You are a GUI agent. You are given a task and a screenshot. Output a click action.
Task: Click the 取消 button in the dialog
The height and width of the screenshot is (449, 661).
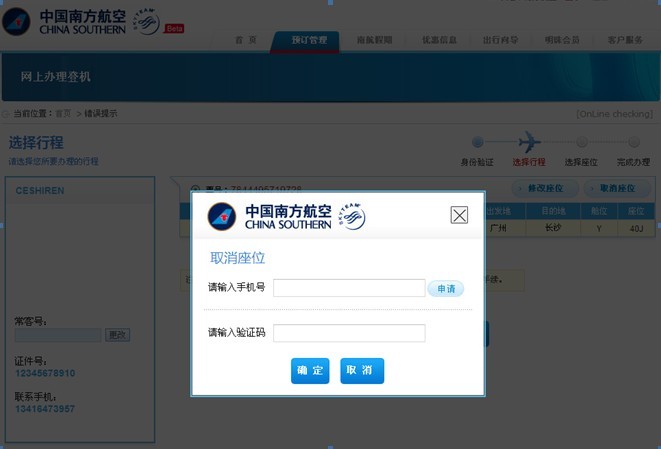click(362, 371)
